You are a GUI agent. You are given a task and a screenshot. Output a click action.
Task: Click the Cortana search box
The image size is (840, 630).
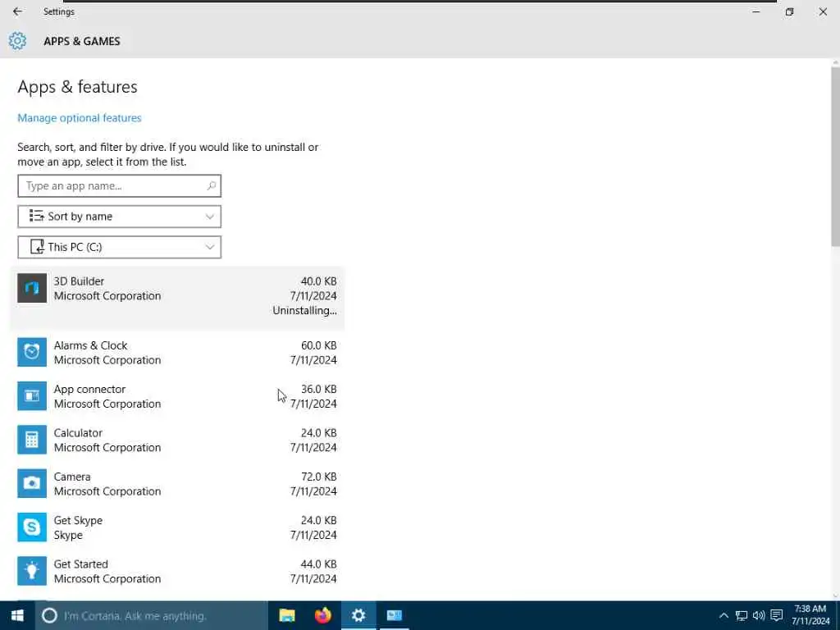coord(151,615)
